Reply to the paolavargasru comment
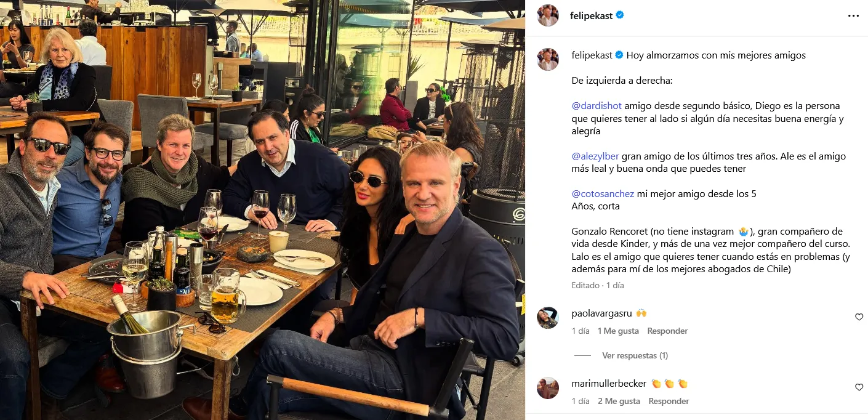The height and width of the screenshot is (420, 868). pos(667,331)
